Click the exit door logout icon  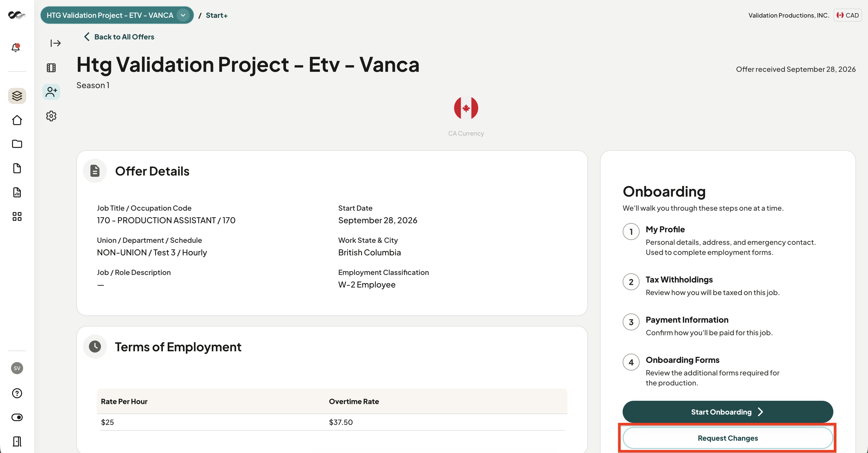pos(17,441)
